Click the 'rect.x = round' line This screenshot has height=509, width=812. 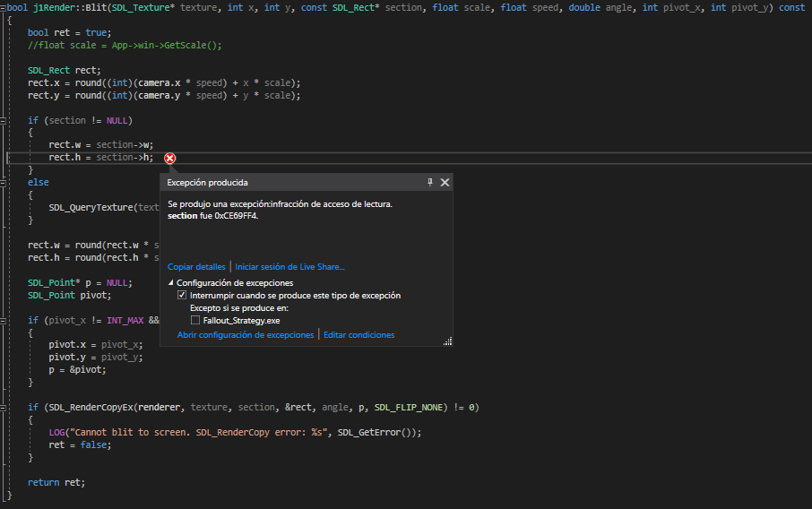[164, 82]
